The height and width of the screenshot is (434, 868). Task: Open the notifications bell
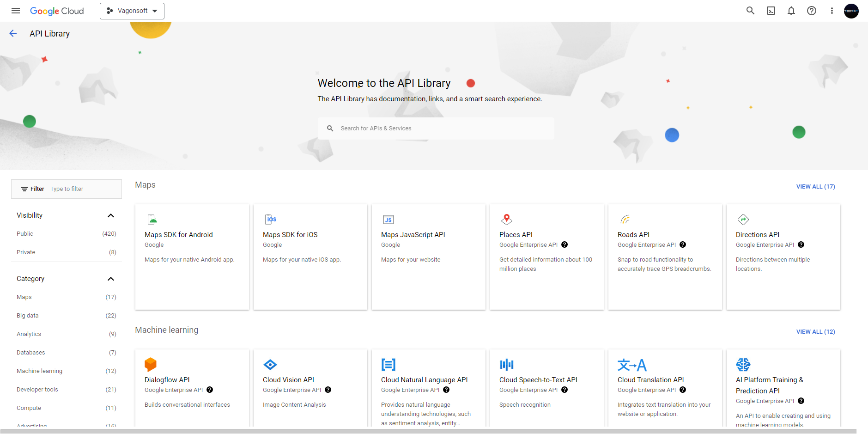point(791,11)
